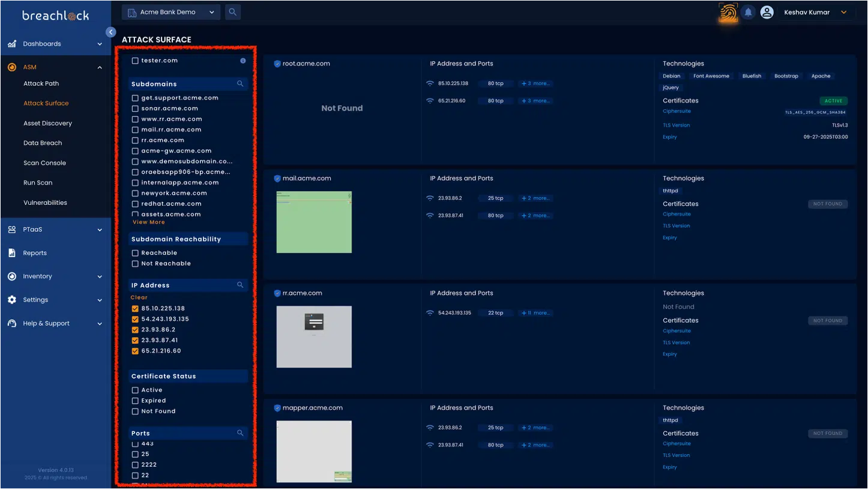Open Run Scan page
This screenshot has height=489, width=868.
pos(38,183)
